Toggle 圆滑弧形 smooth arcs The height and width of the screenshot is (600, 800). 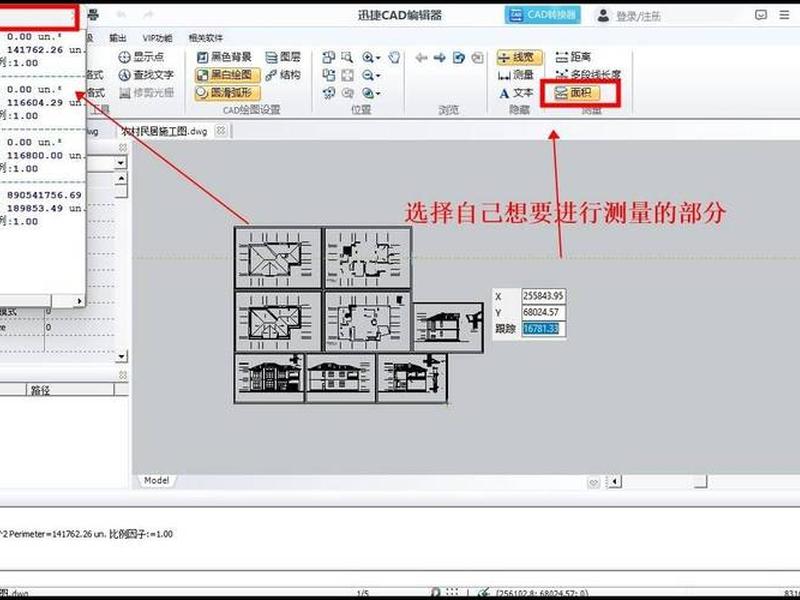click(228, 93)
